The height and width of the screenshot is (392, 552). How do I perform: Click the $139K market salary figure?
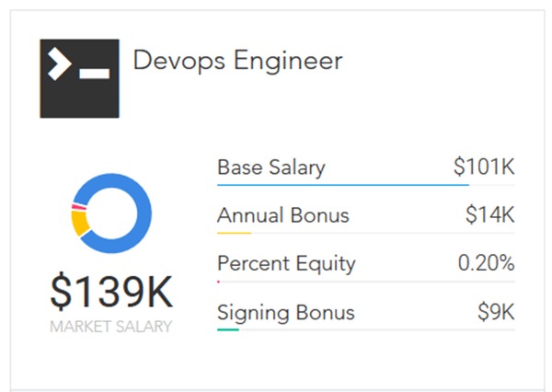click(x=111, y=292)
